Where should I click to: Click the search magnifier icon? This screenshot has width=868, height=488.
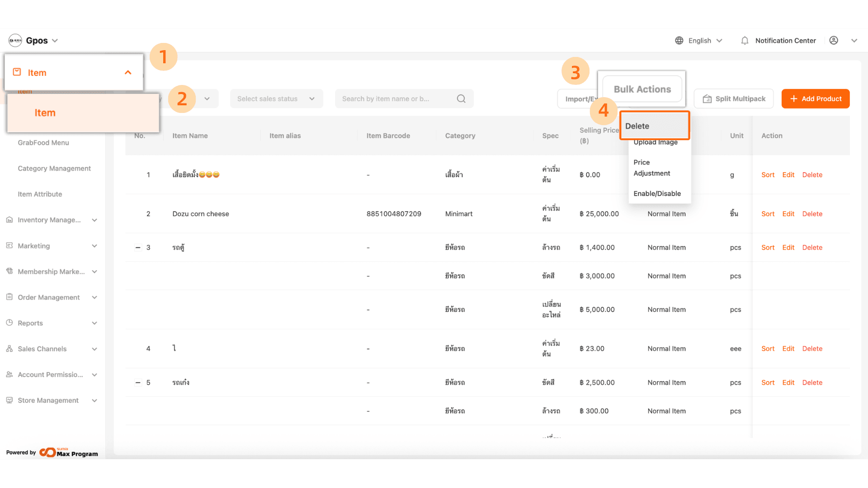coord(461,99)
